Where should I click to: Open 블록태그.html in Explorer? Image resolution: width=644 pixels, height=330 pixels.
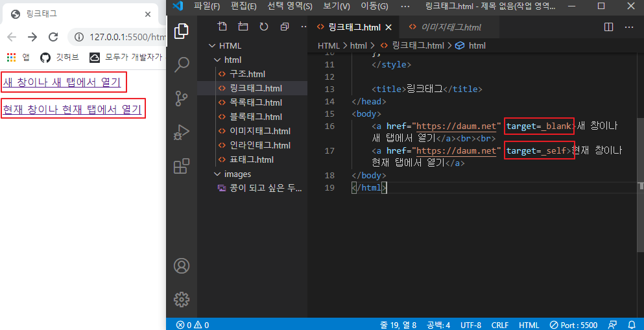click(x=256, y=117)
